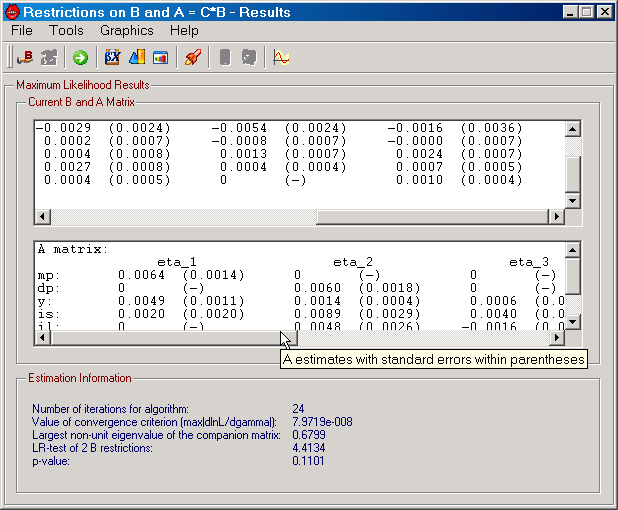618x510 pixels.
Task: Click the red lips application icon in title bar
Action: click(x=13, y=12)
